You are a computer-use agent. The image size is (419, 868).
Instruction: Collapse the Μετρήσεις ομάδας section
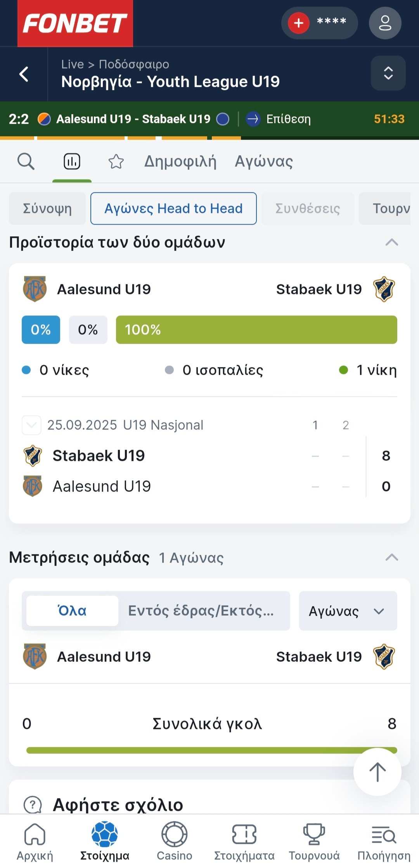[391, 558]
